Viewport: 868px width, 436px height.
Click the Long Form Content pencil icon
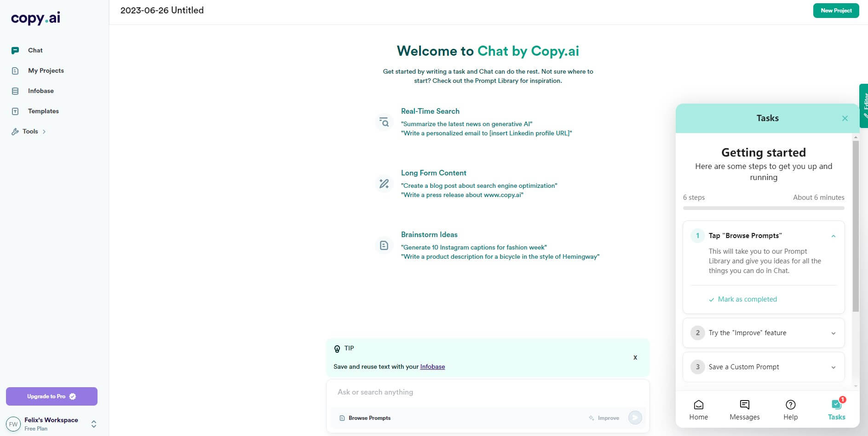(x=384, y=184)
